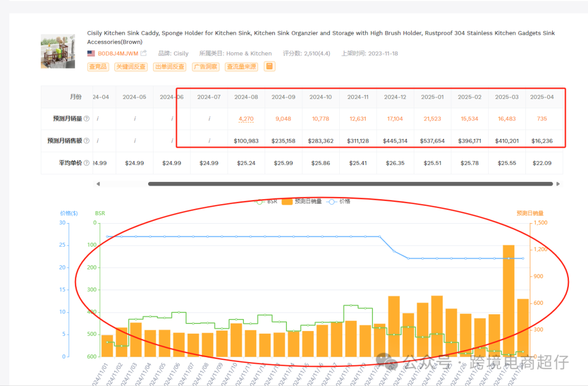Select the 735 sales value for 2025-04

tap(542, 119)
